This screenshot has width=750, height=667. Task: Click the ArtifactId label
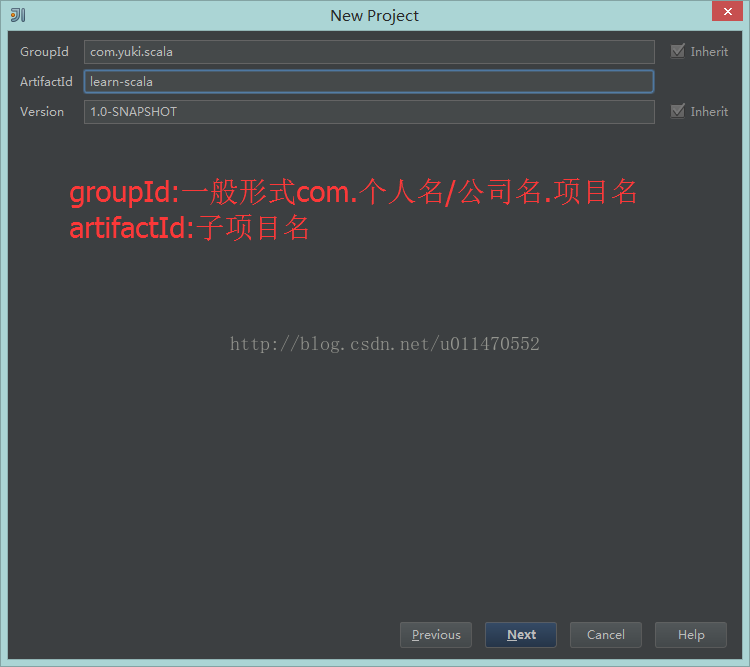46,82
